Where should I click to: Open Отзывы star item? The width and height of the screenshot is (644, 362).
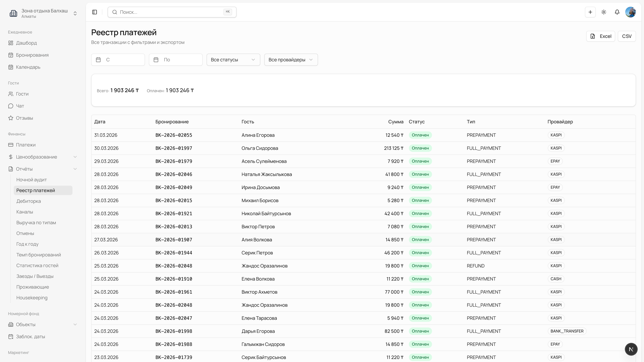click(24, 118)
